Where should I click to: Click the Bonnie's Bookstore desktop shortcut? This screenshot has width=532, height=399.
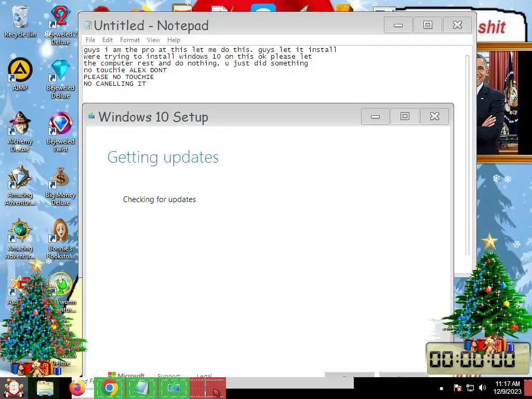[x=60, y=239]
